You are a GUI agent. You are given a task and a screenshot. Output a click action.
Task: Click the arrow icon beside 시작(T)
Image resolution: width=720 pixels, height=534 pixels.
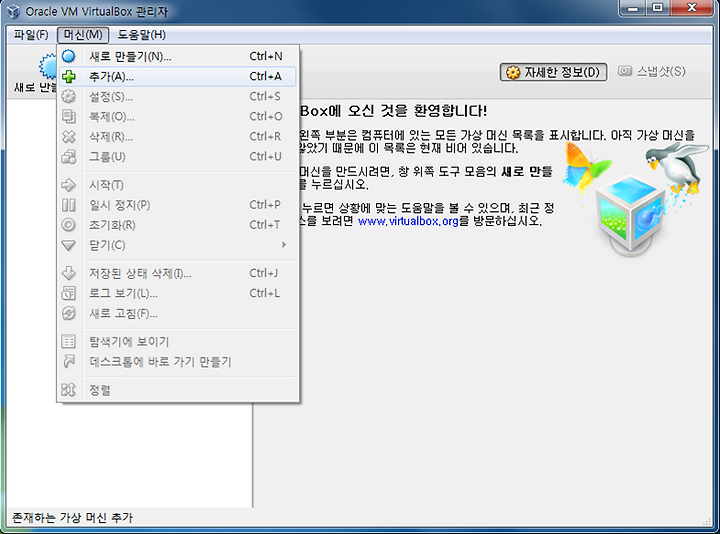[x=68, y=185]
